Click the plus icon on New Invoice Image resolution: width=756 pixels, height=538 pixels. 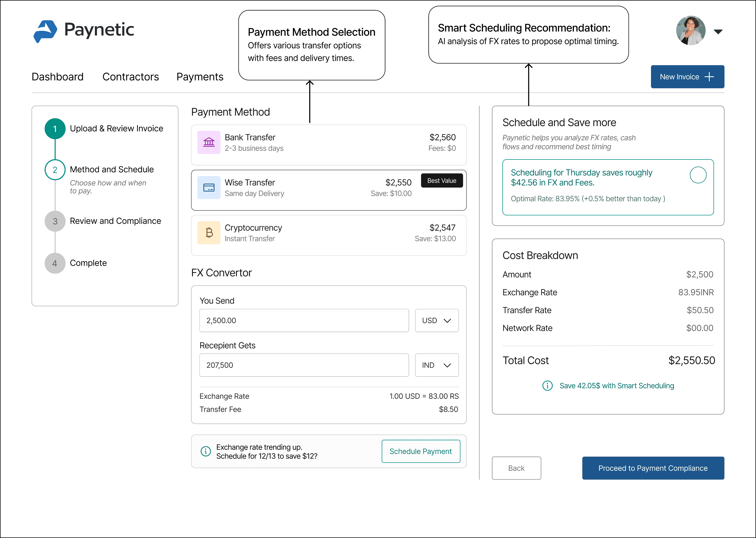point(709,77)
